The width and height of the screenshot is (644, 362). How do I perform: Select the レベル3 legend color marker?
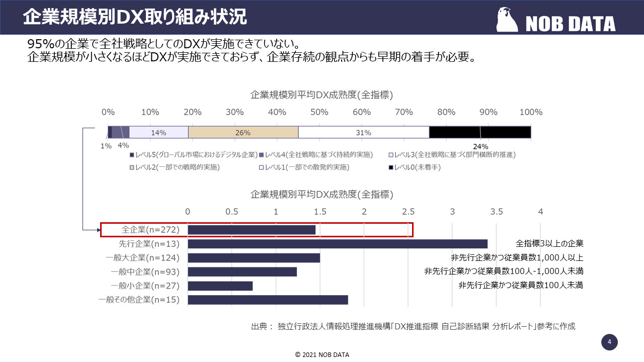(x=390, y=155)
